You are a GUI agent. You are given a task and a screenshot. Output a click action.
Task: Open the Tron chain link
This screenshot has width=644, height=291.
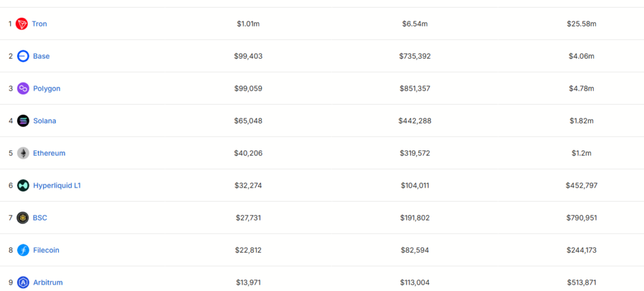click(x=40, y=24)
